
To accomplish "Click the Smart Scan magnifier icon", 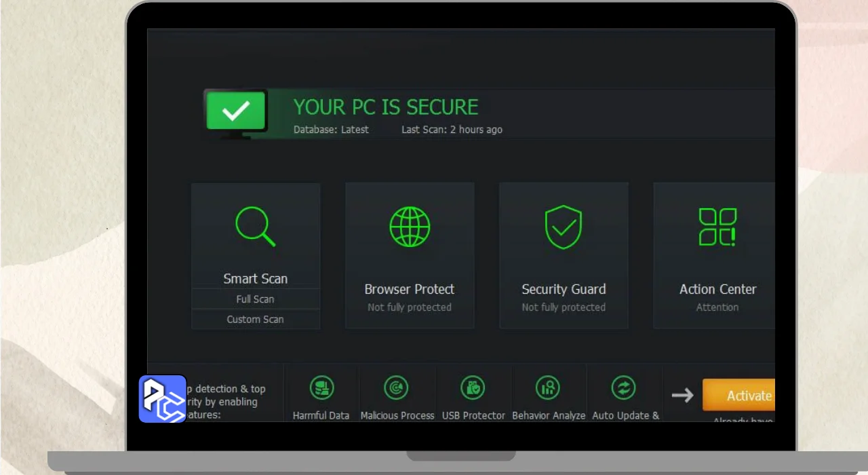I will click(x=256, y=227).
